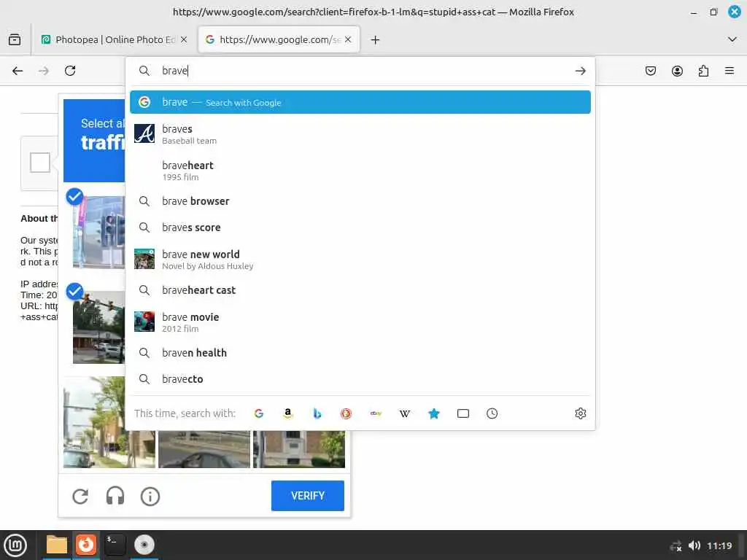Open a new tab with the plus icon
Screen dimensions: 747x560
[376, 40]
